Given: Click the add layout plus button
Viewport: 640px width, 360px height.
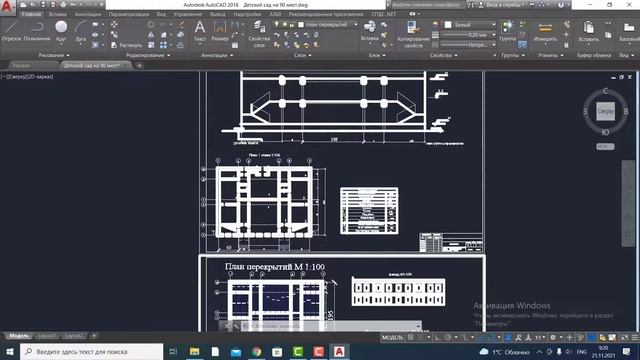Looking at the screenshot, I should coord(94,336).
